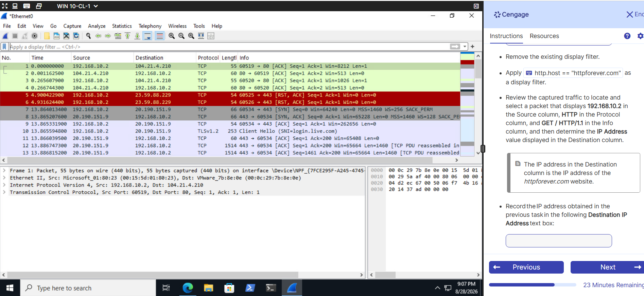Click the Destination IP Address text box
The image size is (644, 296).
point(559,241)
